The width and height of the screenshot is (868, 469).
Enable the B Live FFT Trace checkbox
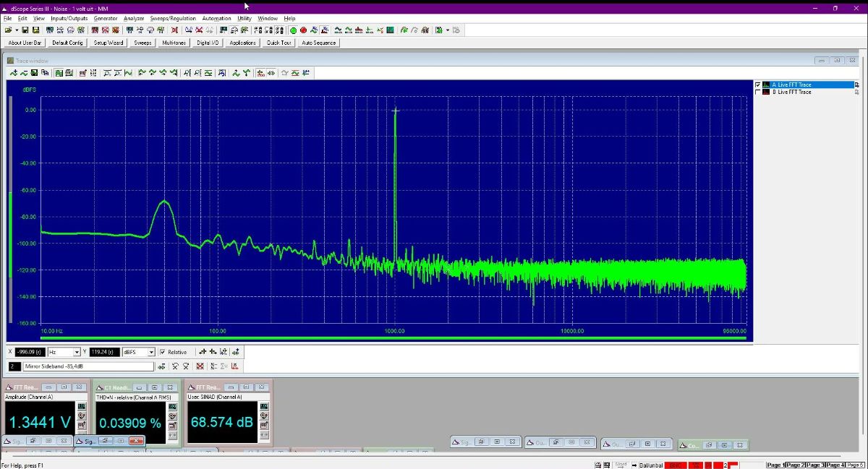758,92
